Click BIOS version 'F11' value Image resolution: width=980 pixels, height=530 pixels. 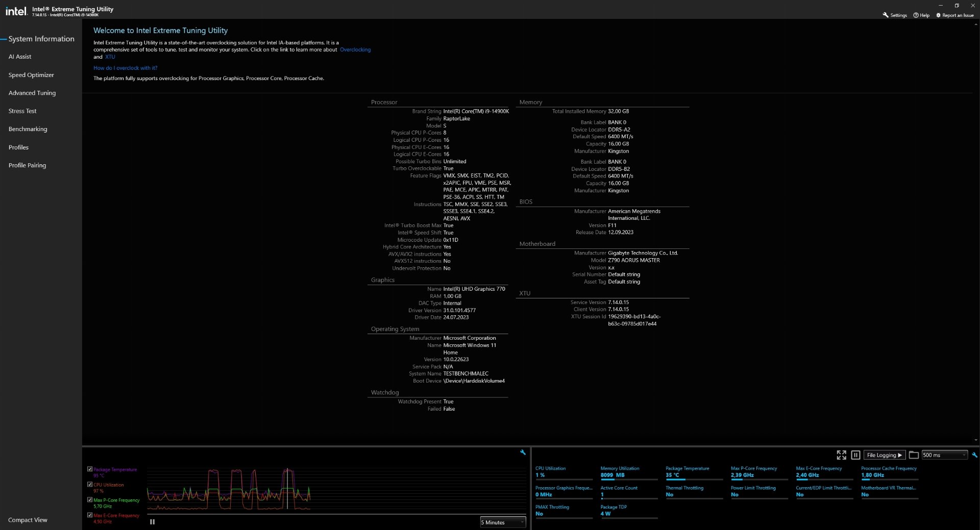(612, 225)
